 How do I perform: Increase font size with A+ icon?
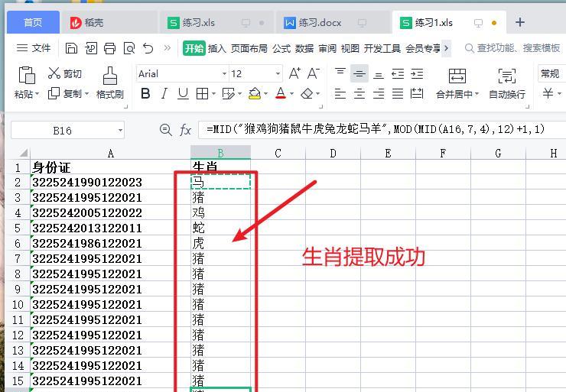pyautogui.click(x=294, y=73)
